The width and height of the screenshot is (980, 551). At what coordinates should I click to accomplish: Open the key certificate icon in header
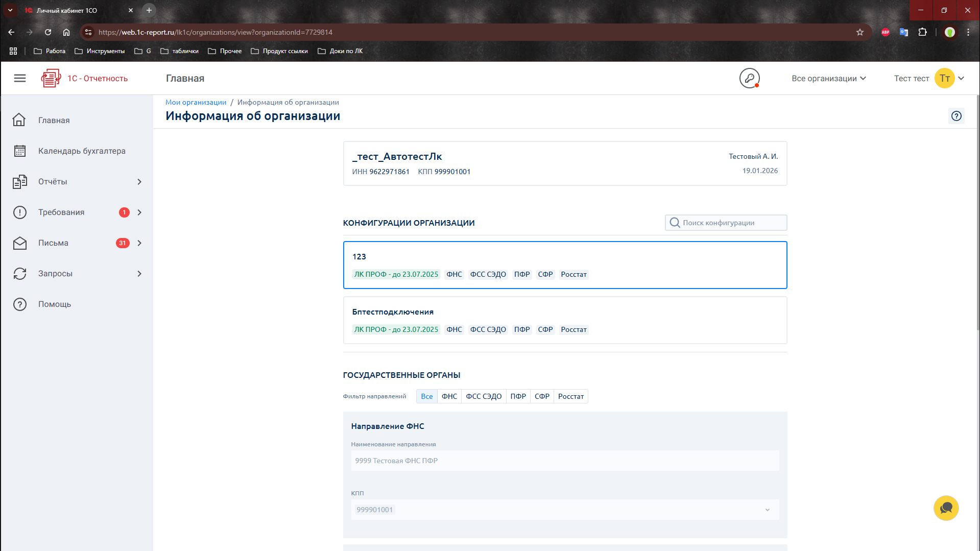(749, 78)
